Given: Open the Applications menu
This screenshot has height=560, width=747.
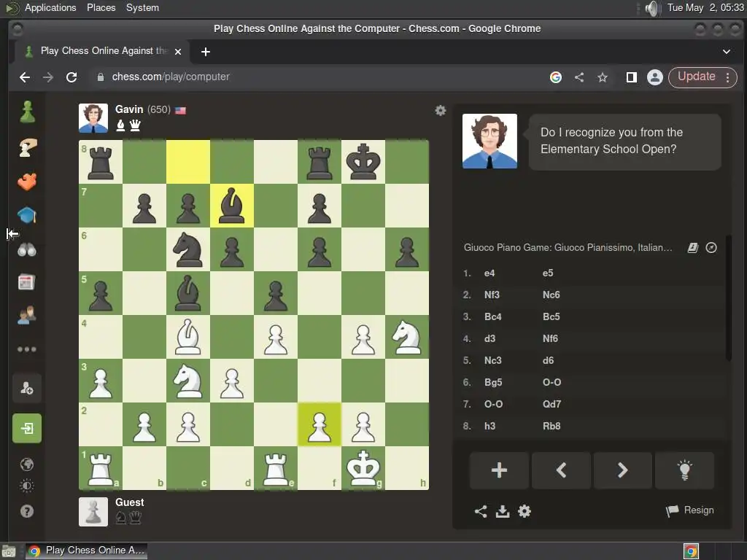Looking at the screenshot, I should (x=50, y=7).
